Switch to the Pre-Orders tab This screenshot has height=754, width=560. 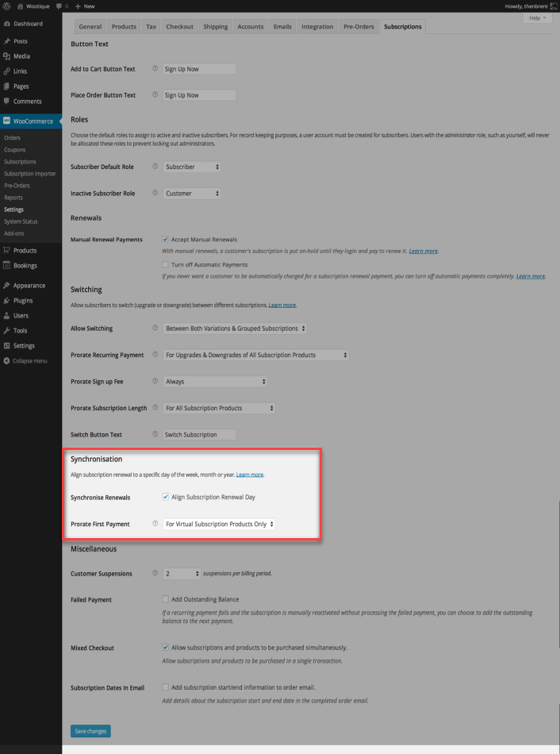pos(359,26)
